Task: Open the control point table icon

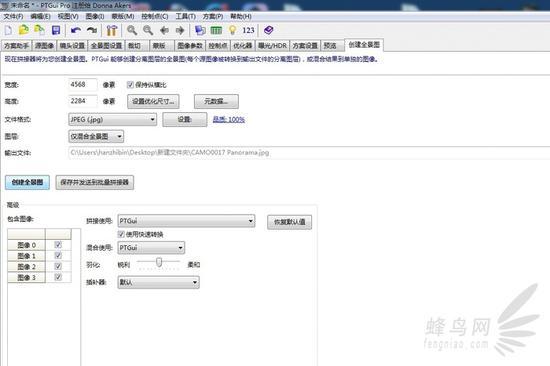Action: click(x=216, y=31)
